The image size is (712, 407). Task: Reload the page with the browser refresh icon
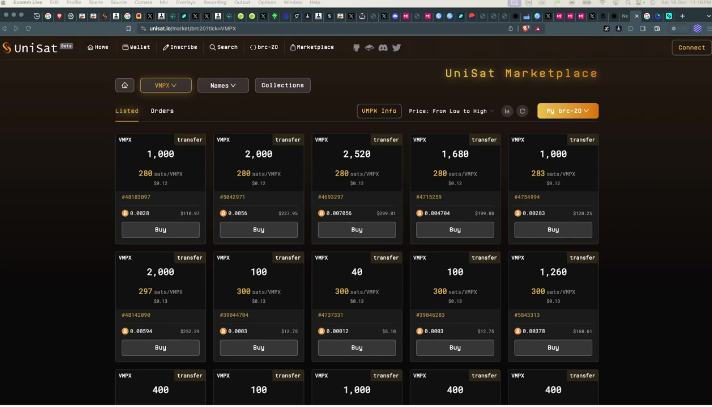[29, 29]
